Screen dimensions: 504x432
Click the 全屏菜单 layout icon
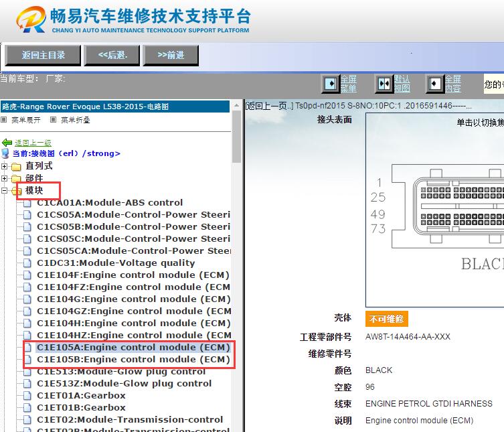click(331, 84)
